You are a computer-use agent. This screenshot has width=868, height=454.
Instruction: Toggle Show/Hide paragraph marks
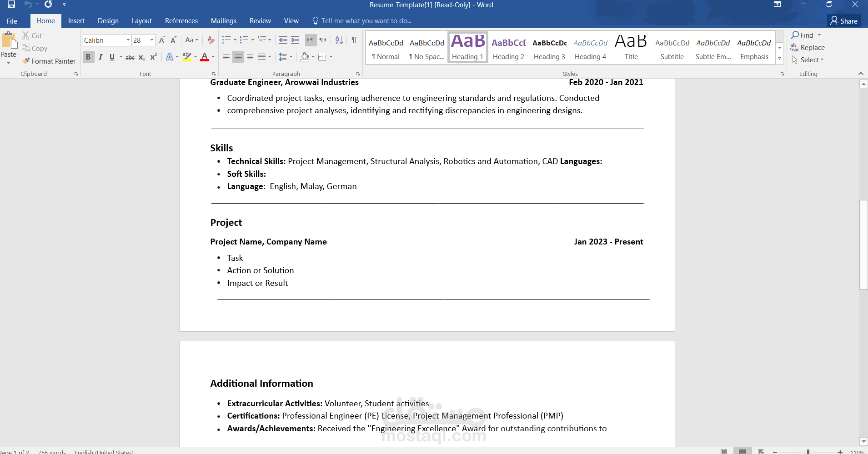354,40
